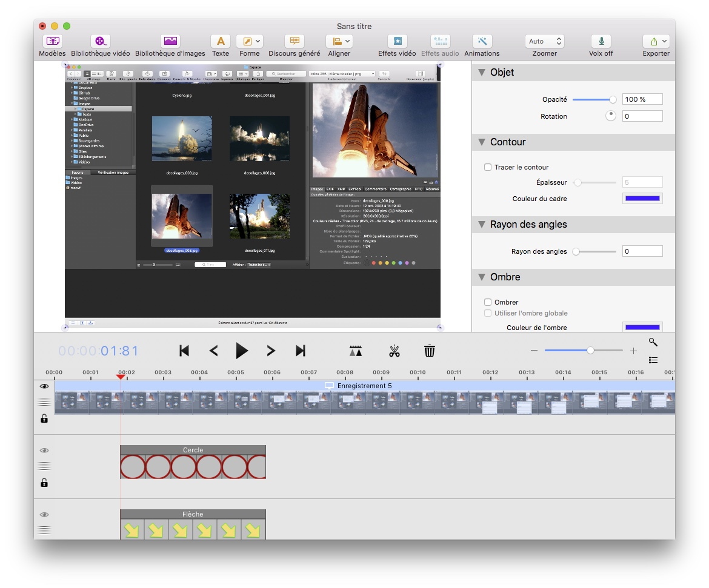Click the 00:00:01:81 timecode display
Screen dimensions: 709x588
click(x=98, y=351)
